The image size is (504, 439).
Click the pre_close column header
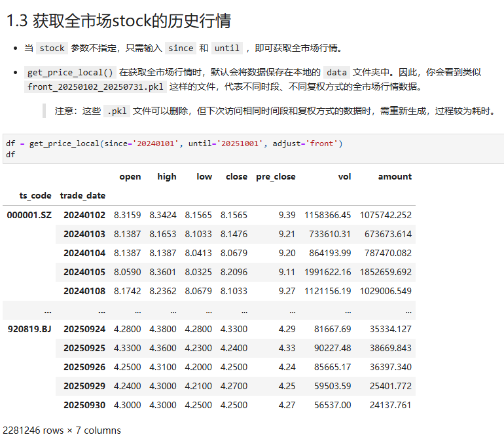coord(276,176)
